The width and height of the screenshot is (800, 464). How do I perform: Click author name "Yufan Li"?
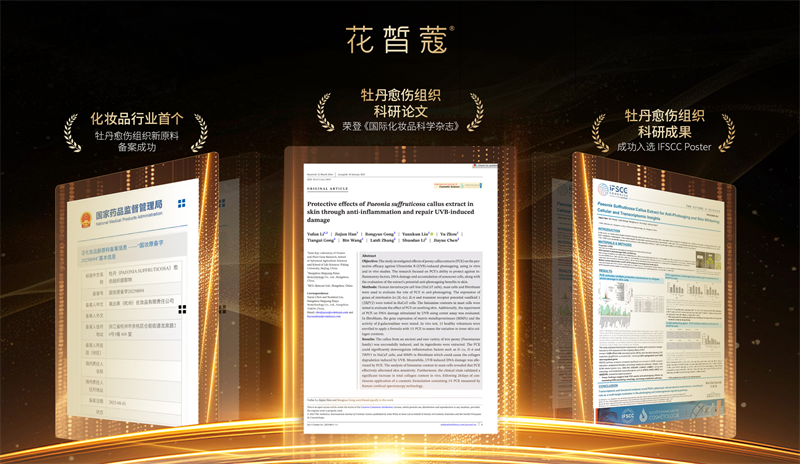315,234
